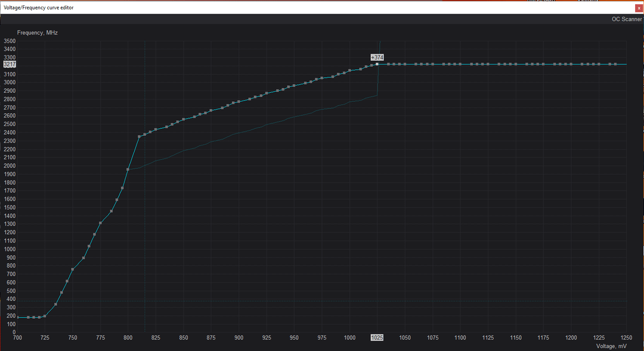Image resolution: width=644 pixels, height=351 pixels.
Task: Click the 1250 label on the voltage axis
Action: (x=626, y=338)
